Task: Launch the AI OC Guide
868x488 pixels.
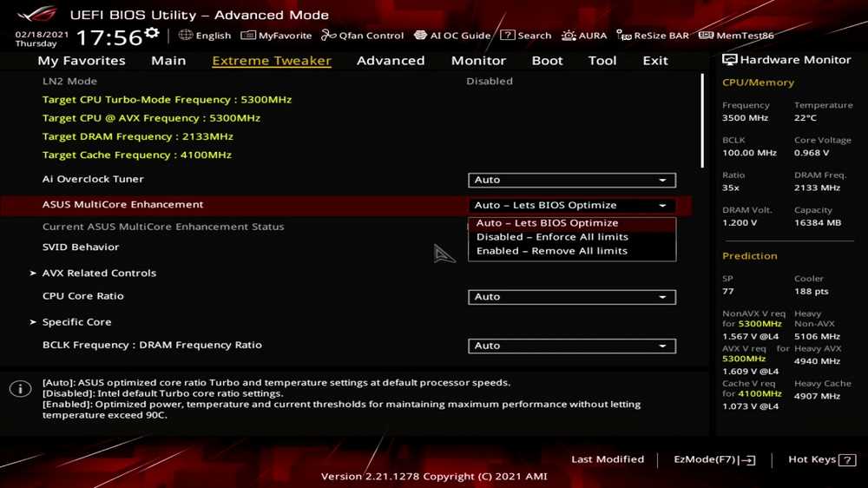Action: click(x=452, y=36)
